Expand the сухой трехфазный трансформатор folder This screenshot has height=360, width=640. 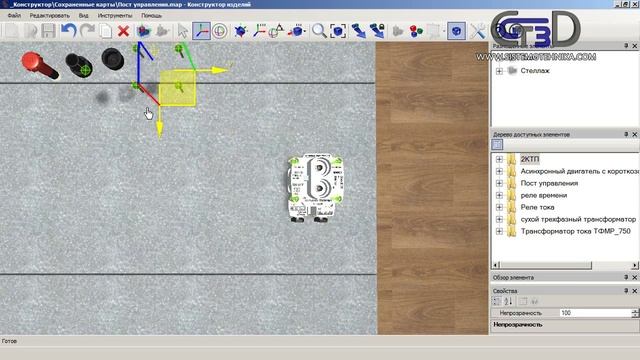tap(499, 220)
